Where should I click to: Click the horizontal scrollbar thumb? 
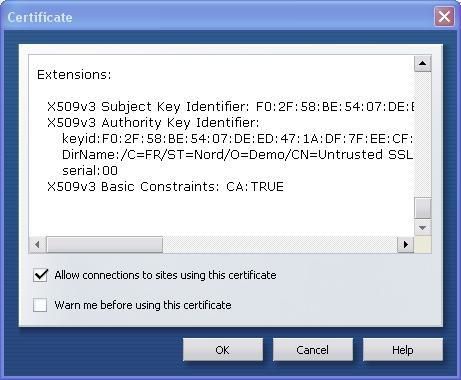pyautogui.click(x=104, y=245)
